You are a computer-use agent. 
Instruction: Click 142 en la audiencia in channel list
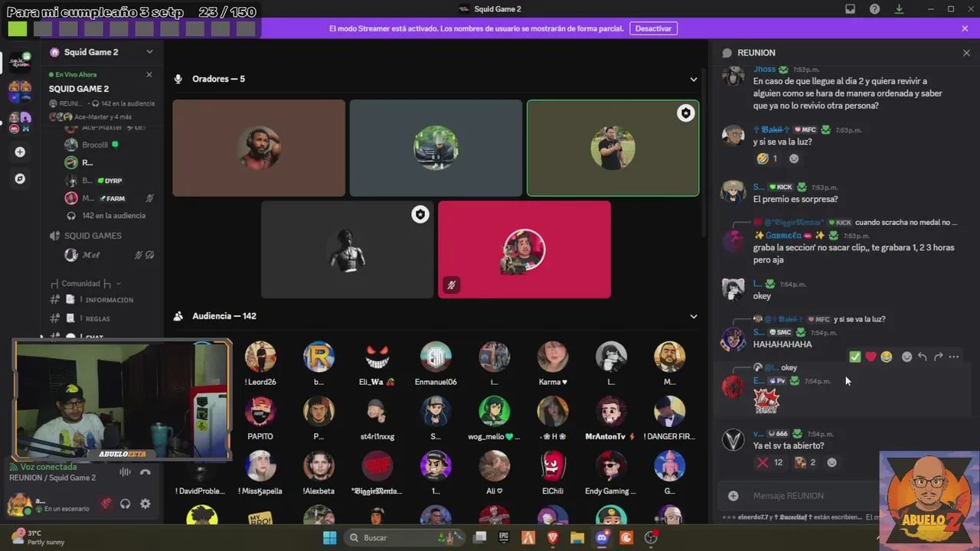tap(113, 216)
